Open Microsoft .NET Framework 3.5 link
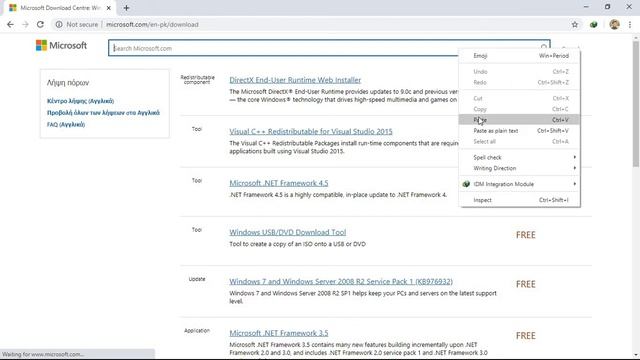640x360 pixels. tap(279, 333)
